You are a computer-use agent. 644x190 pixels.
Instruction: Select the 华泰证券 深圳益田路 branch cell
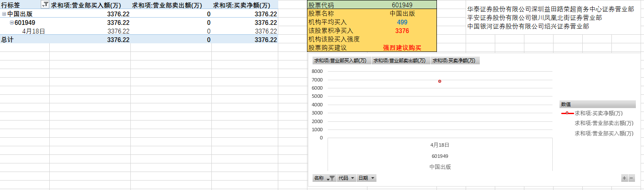[x=551, y=9]
